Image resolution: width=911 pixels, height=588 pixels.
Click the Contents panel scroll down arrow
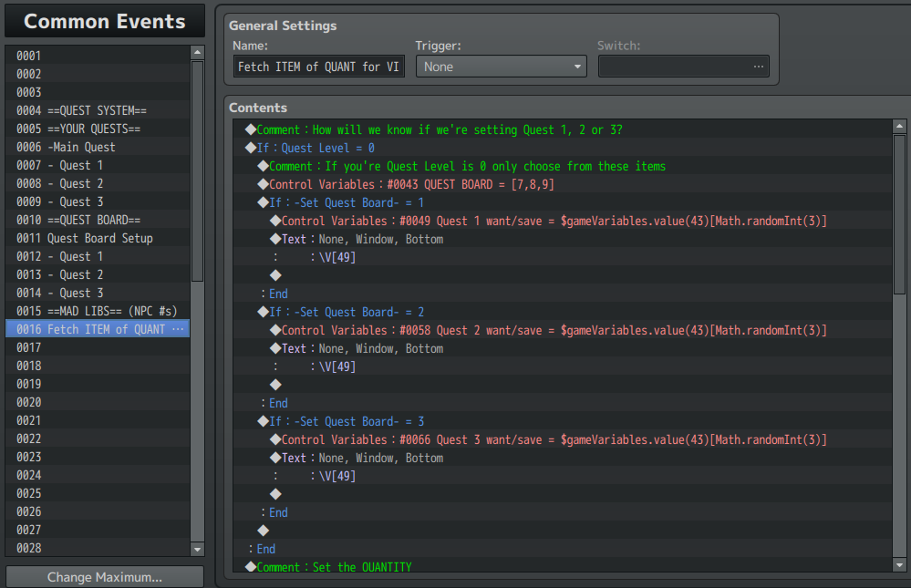pyautogui.click(x=899, y=565)
